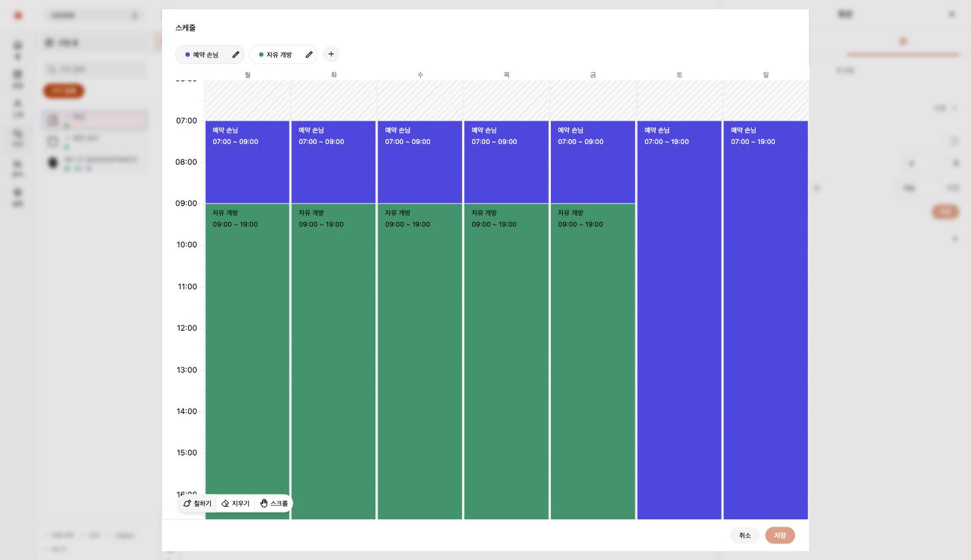Click the 10:00 time label
The width and height of the screenshot is (971, 560).
click(x=187, y=245)
